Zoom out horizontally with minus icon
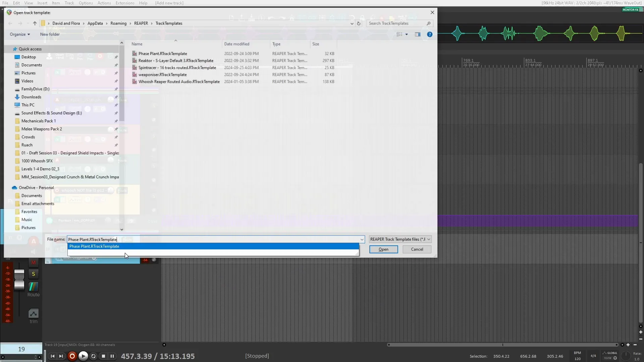 tap(635, 345)
